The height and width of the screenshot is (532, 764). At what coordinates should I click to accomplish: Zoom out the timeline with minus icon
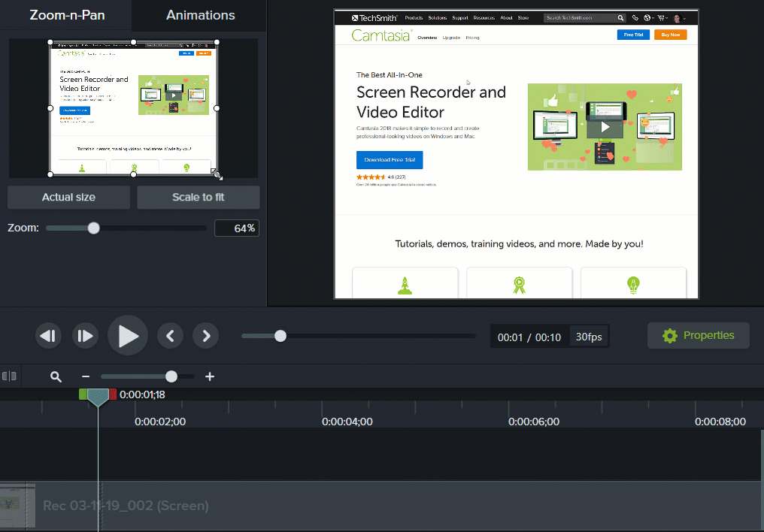tap(86, 376)
